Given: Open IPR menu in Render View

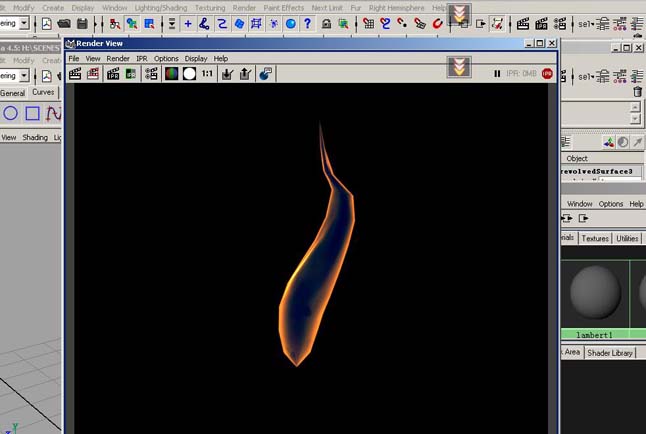Looking at the screenshot, I should (142, 59).
